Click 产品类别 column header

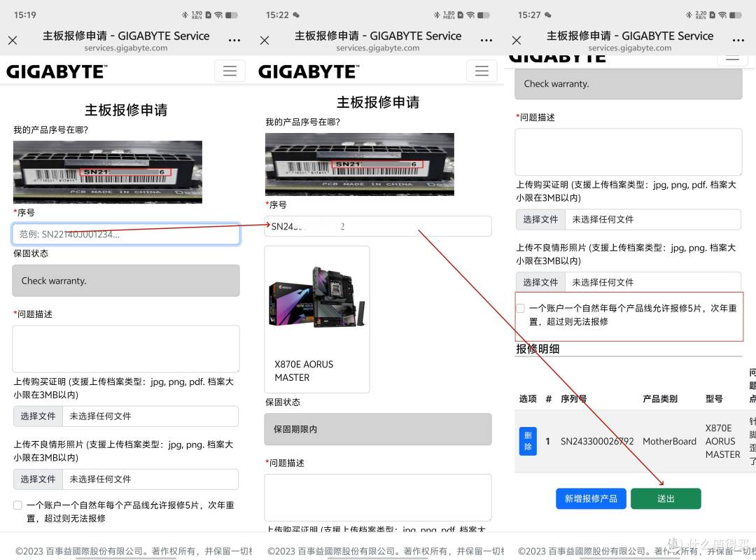point(659,399)
